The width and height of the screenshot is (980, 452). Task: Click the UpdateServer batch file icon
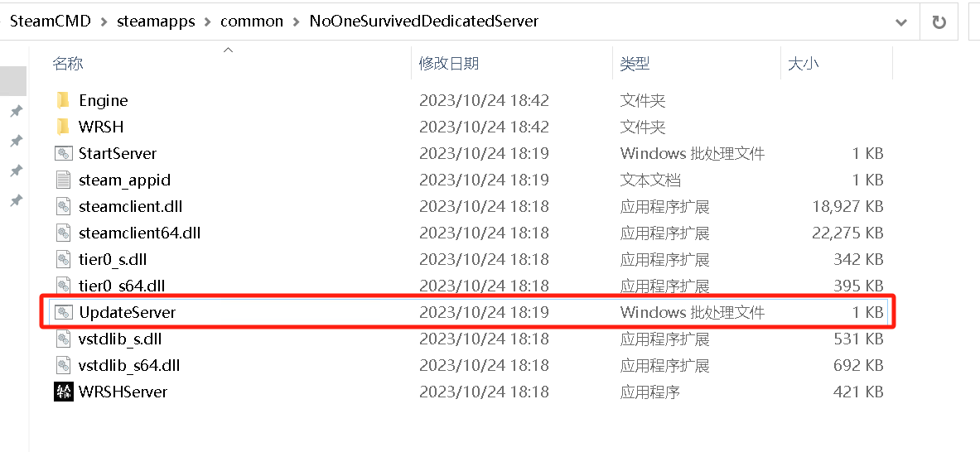click(64, 312)
